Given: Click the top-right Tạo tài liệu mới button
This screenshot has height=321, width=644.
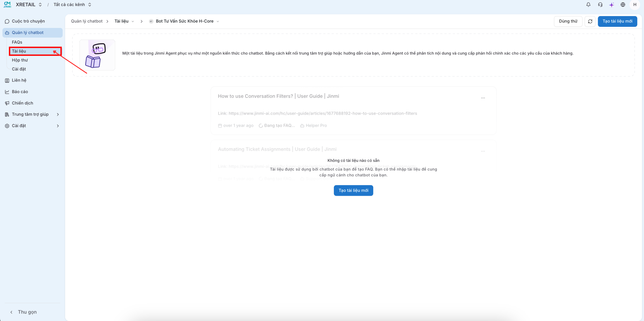Looking at the screenshot, I should [x=617, y=21].
